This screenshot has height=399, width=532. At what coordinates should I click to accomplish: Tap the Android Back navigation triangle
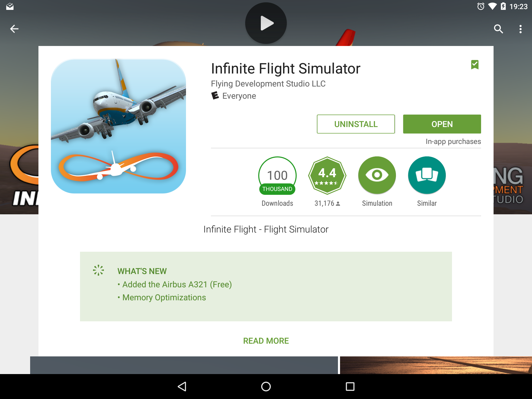click(x=182, y=387)
